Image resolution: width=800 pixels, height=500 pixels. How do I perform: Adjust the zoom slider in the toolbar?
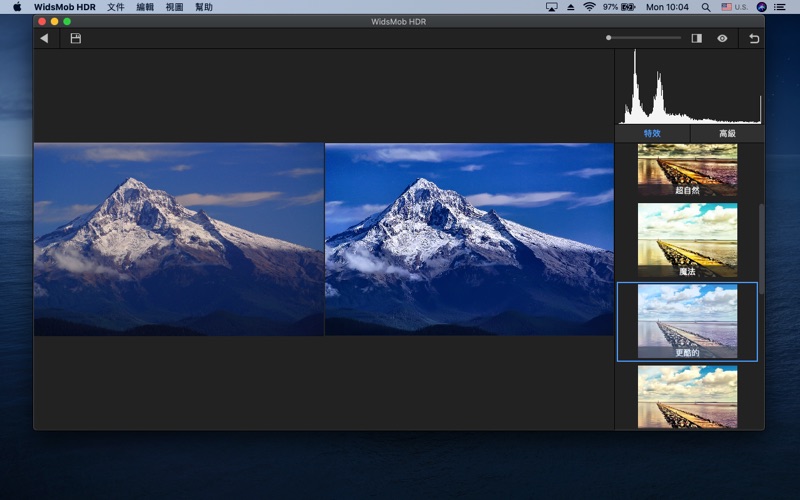click(x=609, y=38)
